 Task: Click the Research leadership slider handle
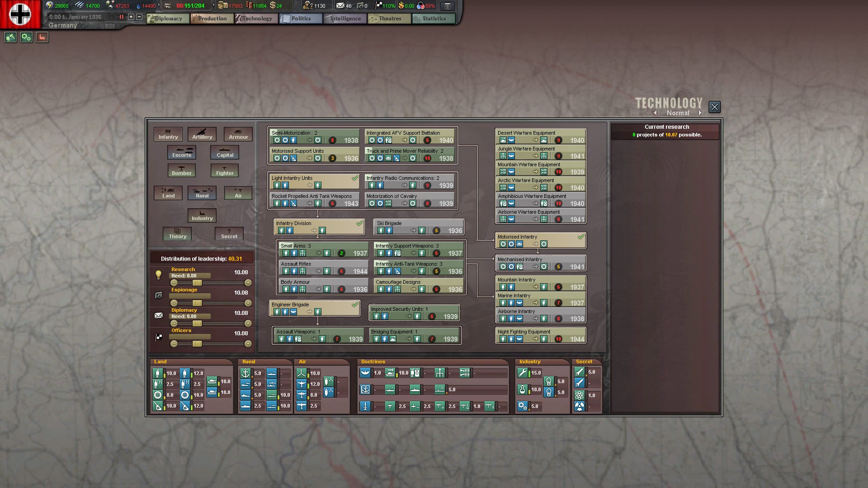point(197,283)
